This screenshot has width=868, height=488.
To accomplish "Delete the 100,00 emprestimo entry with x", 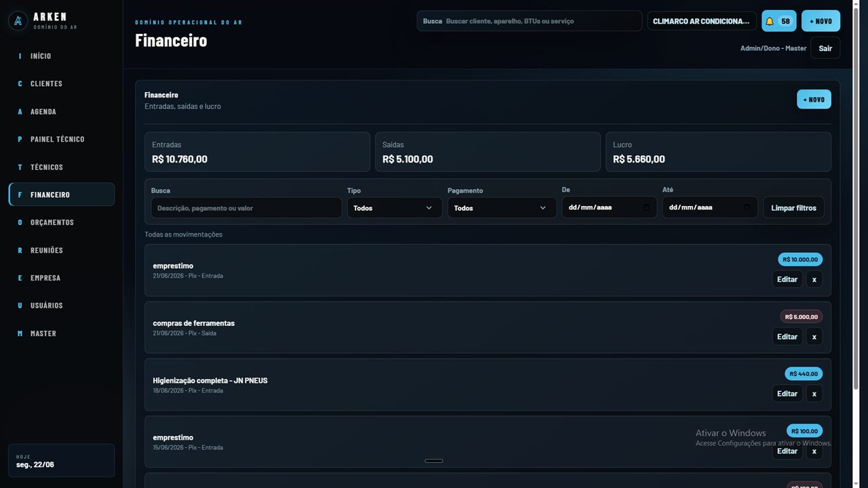I will point(814,451).
